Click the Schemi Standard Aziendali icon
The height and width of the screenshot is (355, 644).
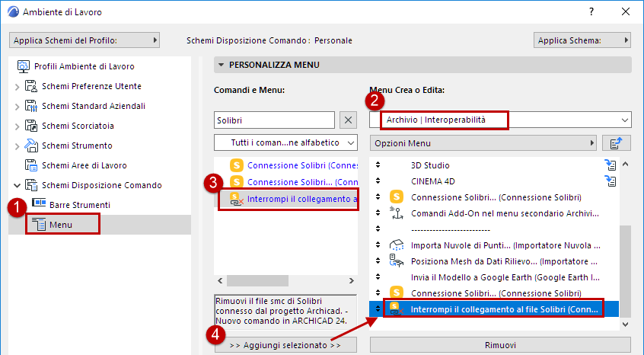[30, 106]
